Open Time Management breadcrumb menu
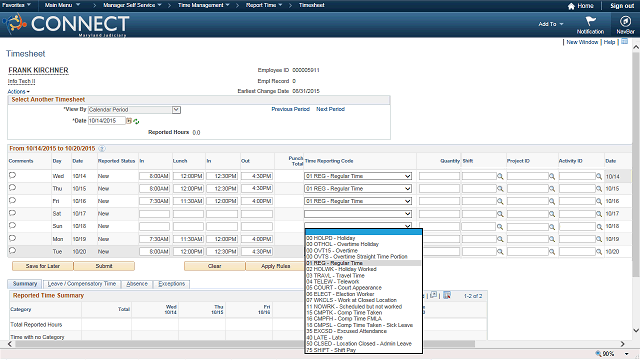The height and width of the screenshot is (360, 640). [204, 5]
